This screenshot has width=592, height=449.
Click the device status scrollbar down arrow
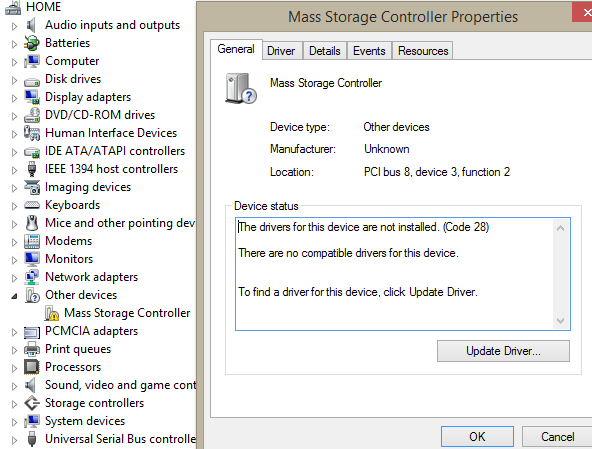coord(560,321)
